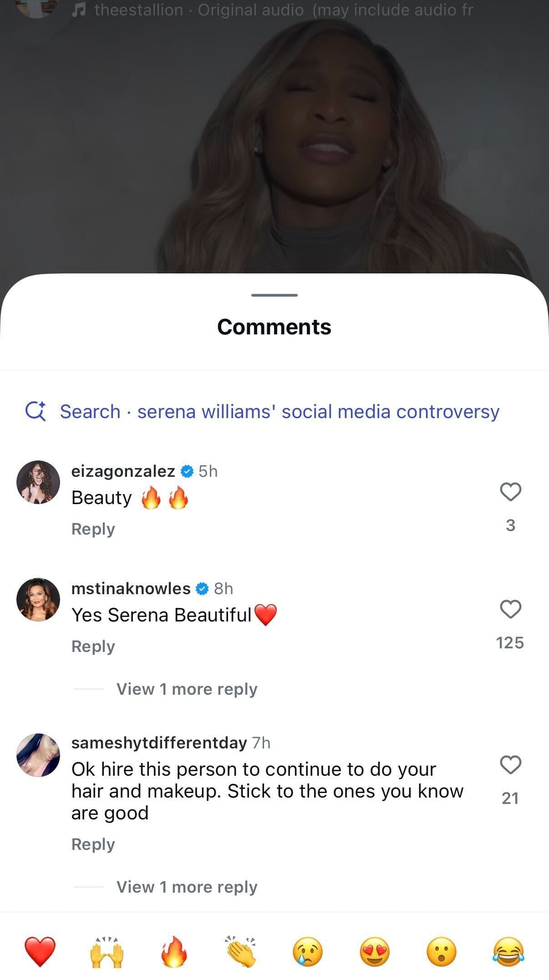This screenshot has width=549, height=980.
Task: Like sameshytdifferentday's comment
Action: 510,765
